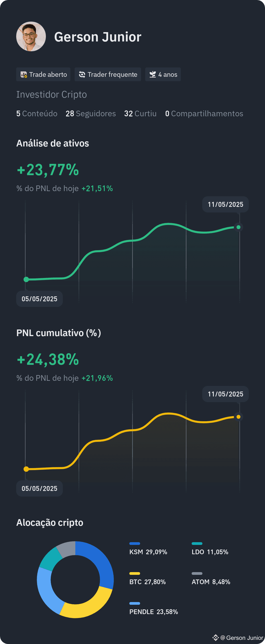
Task: Click the ATOM gray legend swatch
Action: pyautogui.click(x=197, y=574)
